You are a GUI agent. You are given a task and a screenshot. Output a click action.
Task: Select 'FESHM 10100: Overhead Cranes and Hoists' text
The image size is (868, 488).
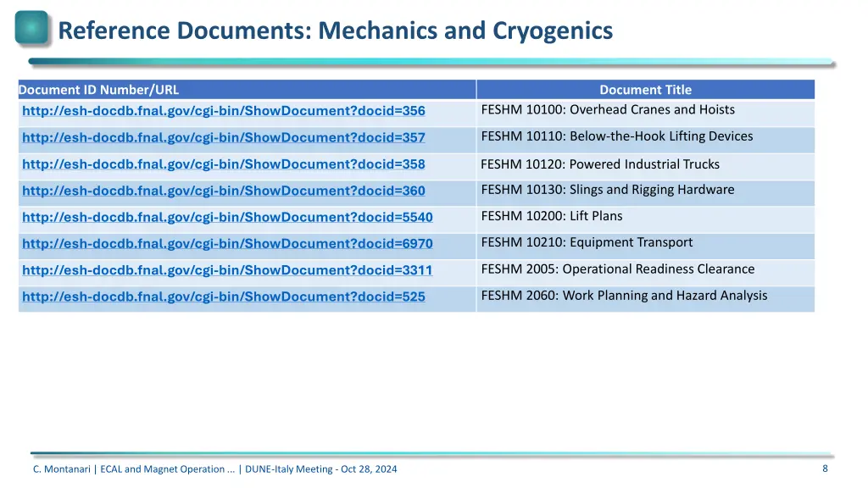(608, 109)
